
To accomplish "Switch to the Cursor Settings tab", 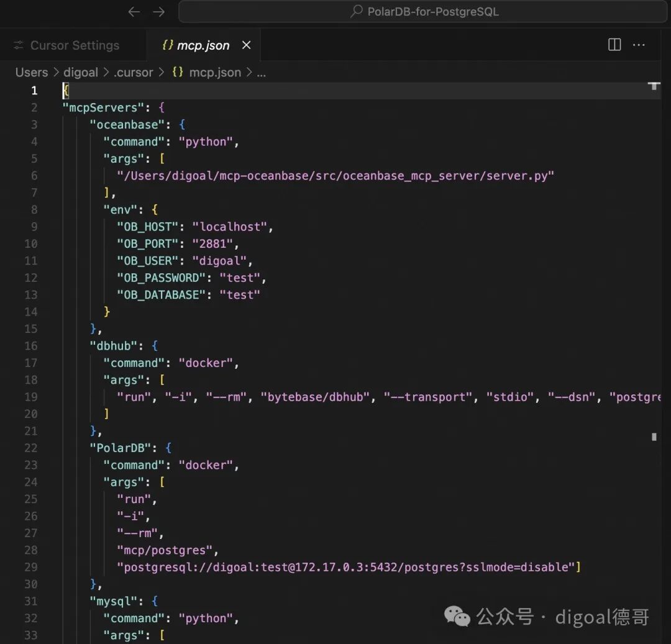I will pyautogui.click(x=73, y=45).
